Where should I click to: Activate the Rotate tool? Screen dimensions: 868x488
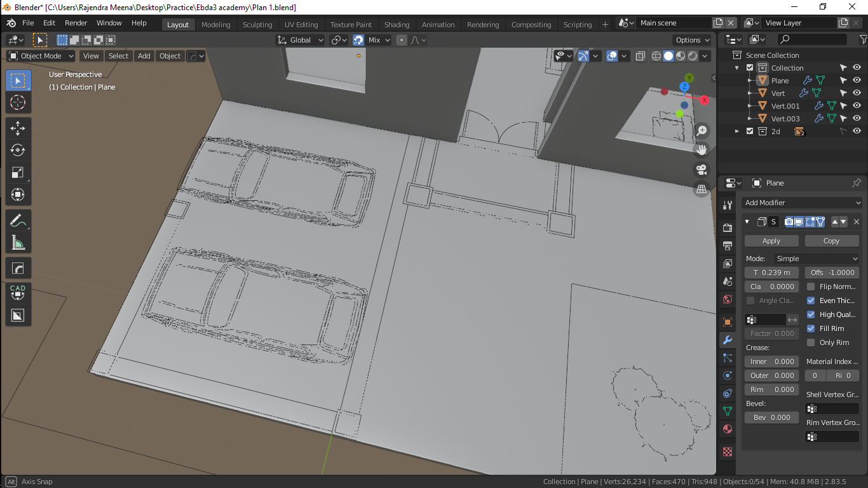[18, 151]
